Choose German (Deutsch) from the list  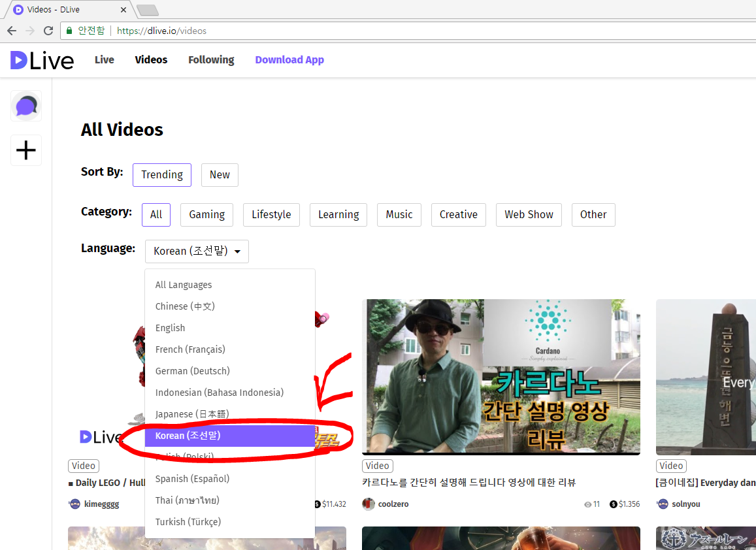230,371
